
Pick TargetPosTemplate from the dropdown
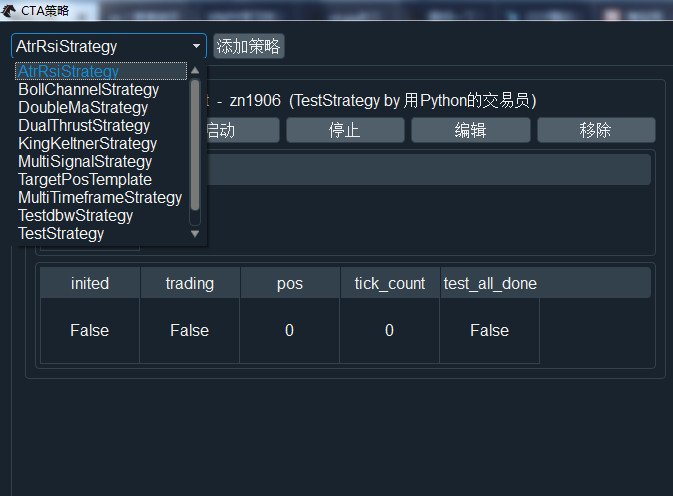click(x=85, y=179)
